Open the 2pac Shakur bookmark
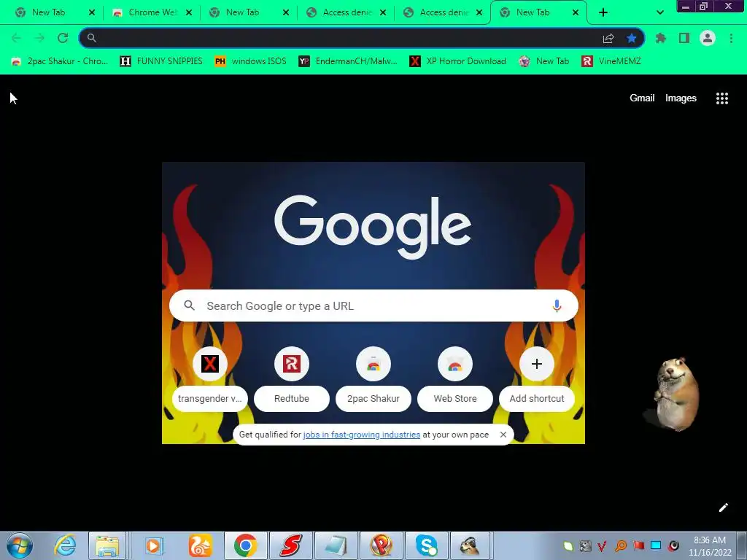This screenshot has width=747, height=560. coord(60,61)
